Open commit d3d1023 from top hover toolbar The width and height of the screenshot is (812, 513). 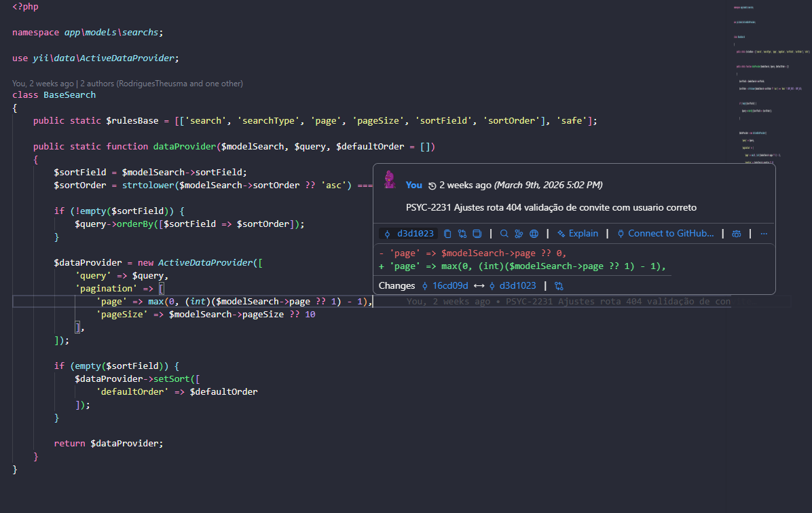[412, 234]
